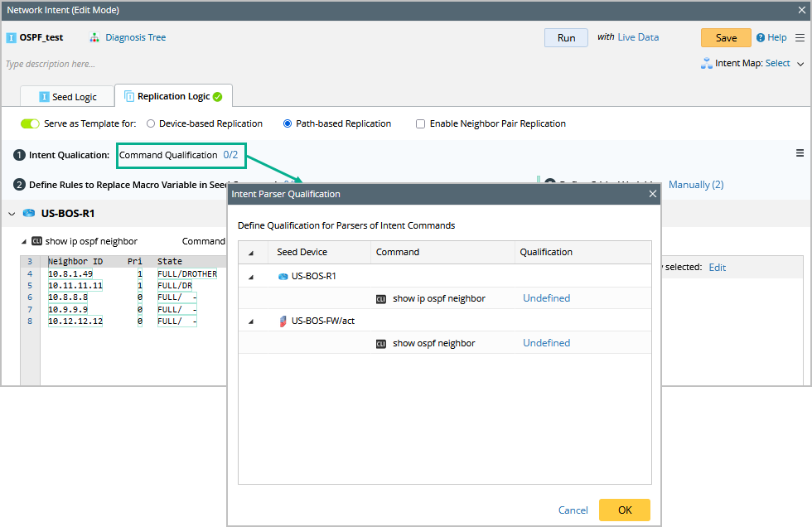812x527 pixels.
Task: Click CLI icon beside show ospf neighbor
Action: click(x=381, y=343)
